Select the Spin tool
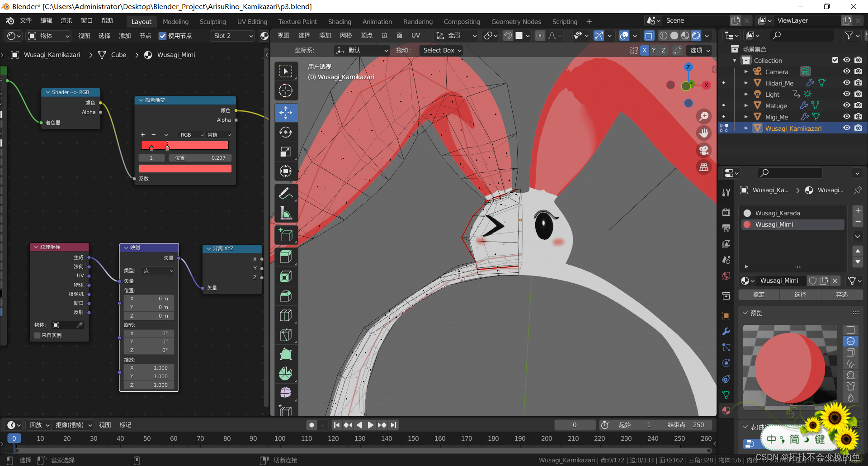This screenshot has width=868, height=466. tap(286, 374)
